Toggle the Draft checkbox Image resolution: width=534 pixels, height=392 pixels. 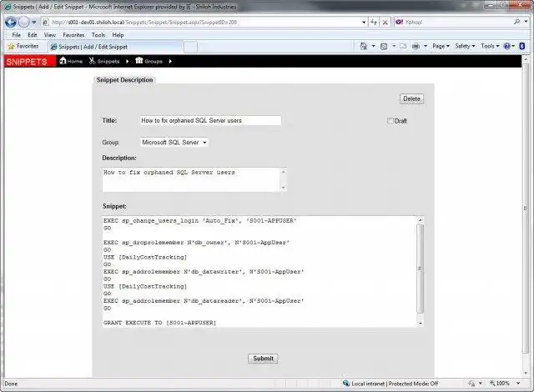pos(390,120)
